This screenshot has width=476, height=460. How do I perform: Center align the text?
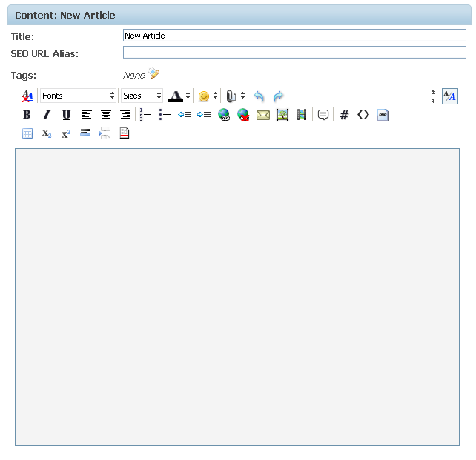tap(106, 115)
